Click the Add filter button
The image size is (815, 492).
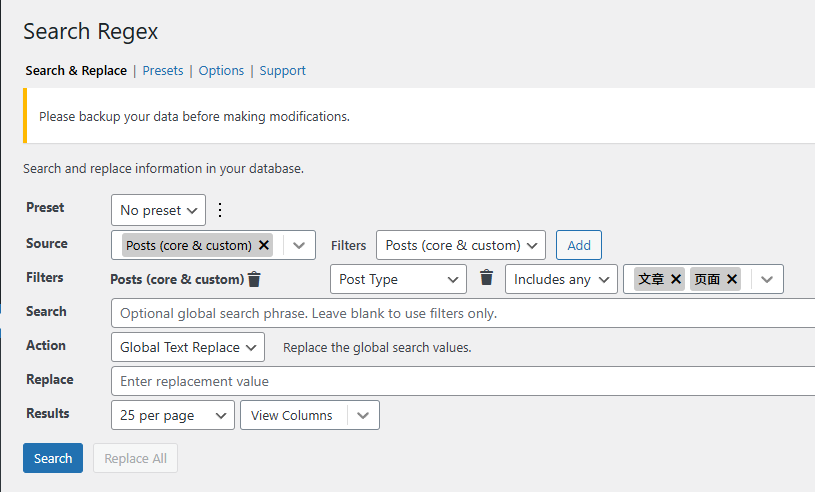click(x=579, y=245)
